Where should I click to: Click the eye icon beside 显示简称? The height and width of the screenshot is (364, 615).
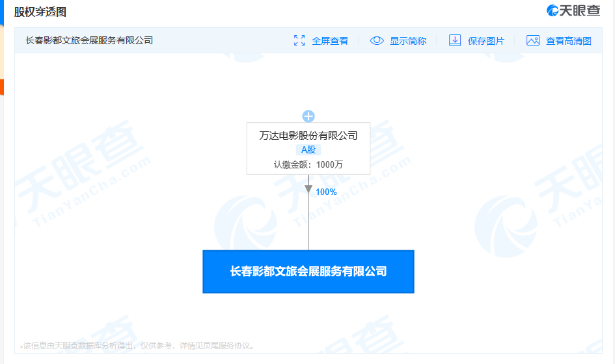click(x=377, y=40)
